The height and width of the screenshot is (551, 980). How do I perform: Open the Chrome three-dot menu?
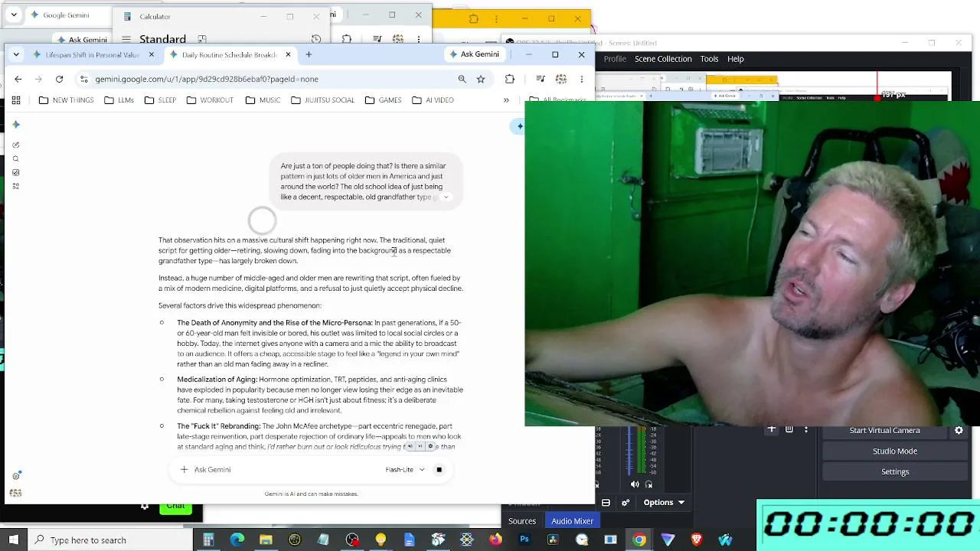click(582, 79)
